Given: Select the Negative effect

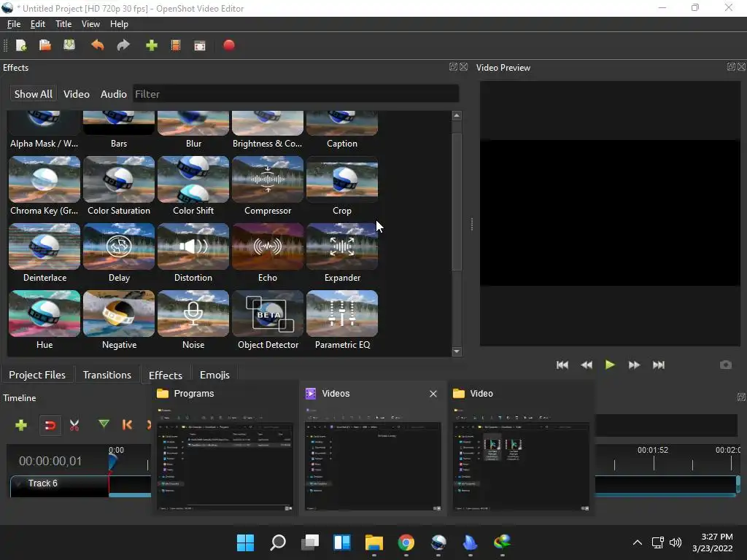Looking at the screenshot, I should tap(119, 321).
